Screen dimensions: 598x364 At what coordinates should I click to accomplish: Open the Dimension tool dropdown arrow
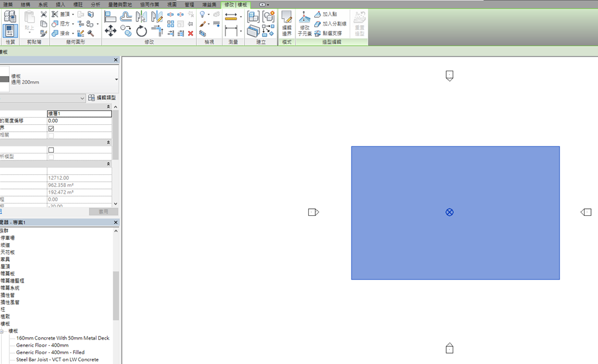tap(241, 31)
